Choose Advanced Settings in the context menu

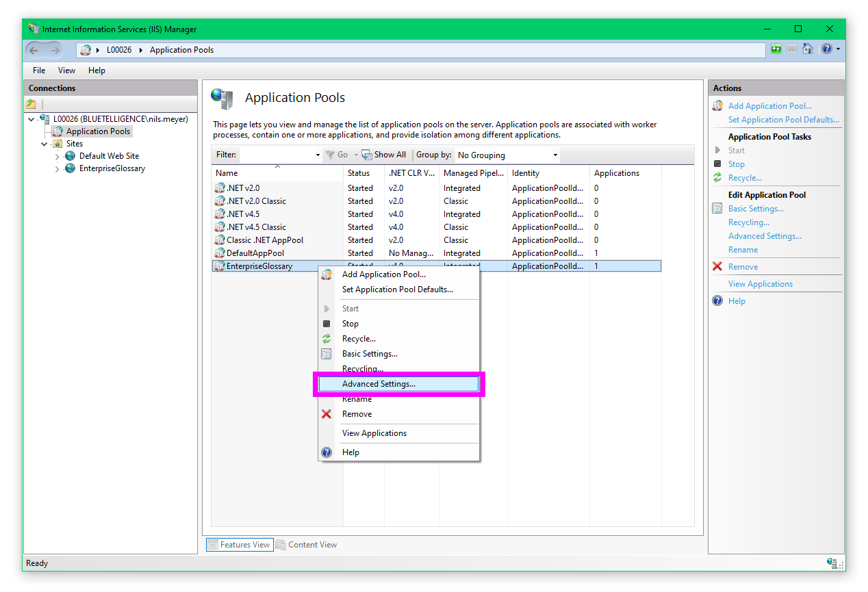coord(379,384)
